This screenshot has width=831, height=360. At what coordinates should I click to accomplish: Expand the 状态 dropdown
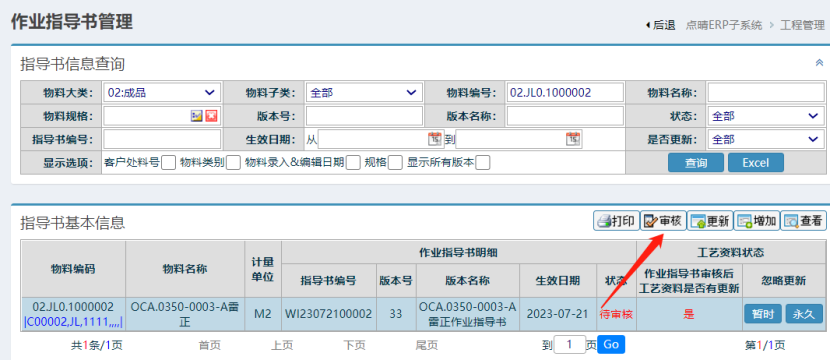[x=766, y=116]
